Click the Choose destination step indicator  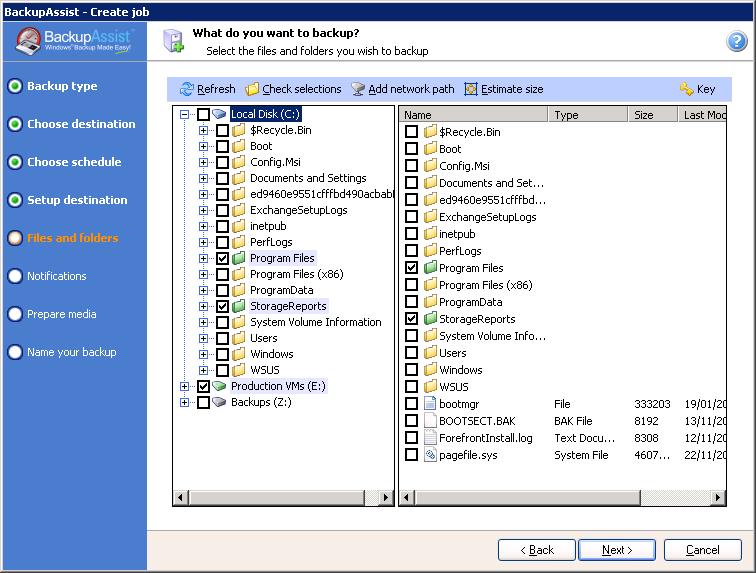click(x=15, y=124)
